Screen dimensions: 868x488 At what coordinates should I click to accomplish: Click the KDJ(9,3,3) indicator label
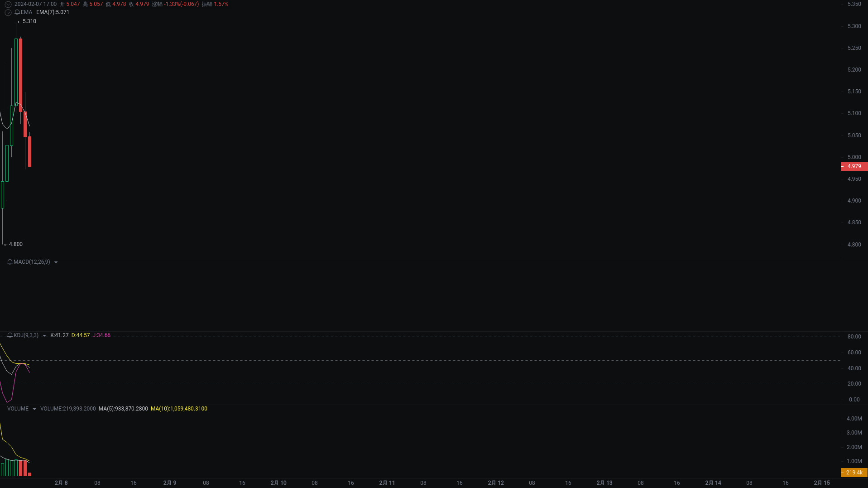tap(26, 335)
